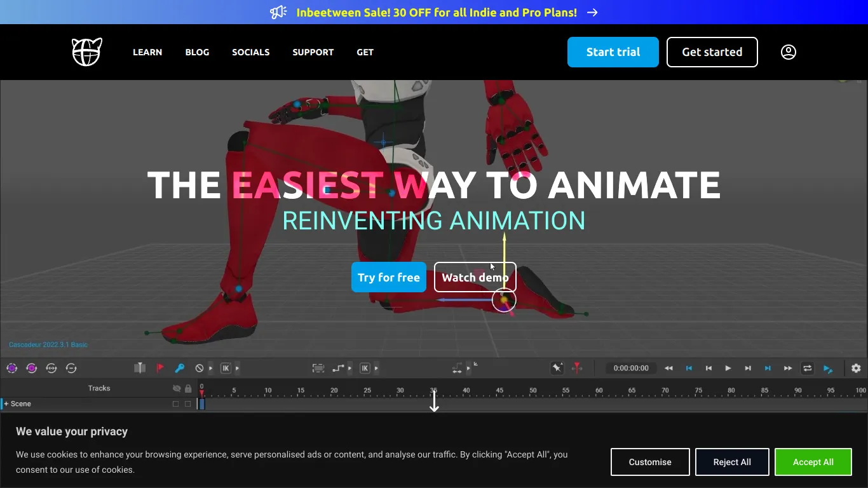
Task: Open dropdown arrow next to prohibit icon
Action: [x=211, y=368]
